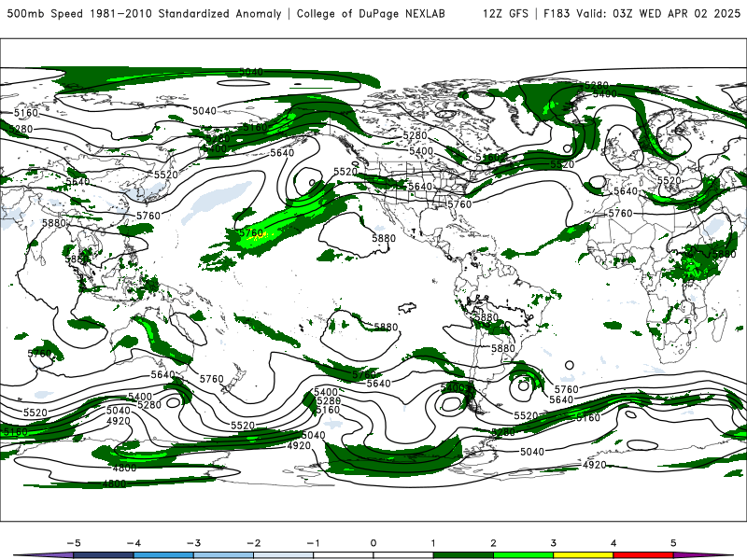The height and width of the screenshot is (560, 747).
Task: Click the white -1 to 0 colorbar segment
Action: click(344, 555)
